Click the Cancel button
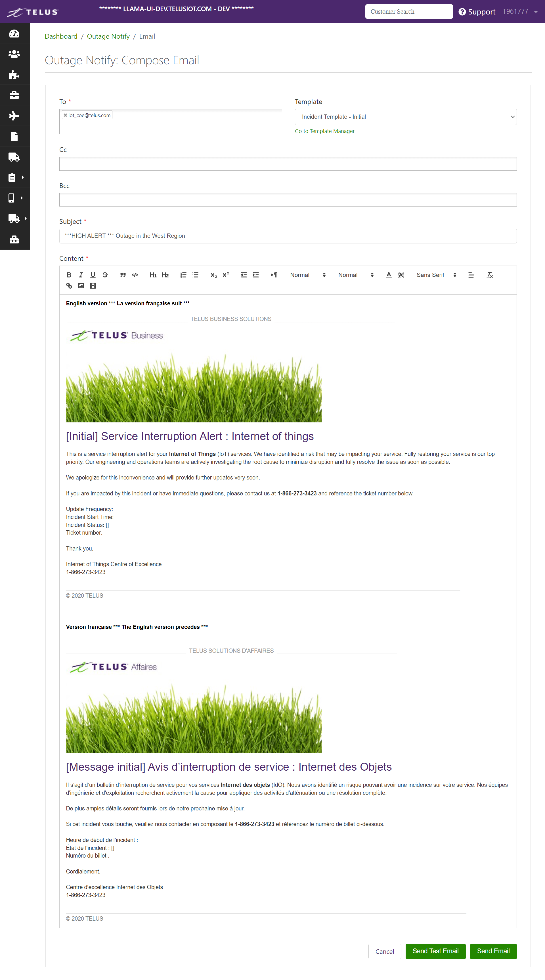 tap(385, 951)
